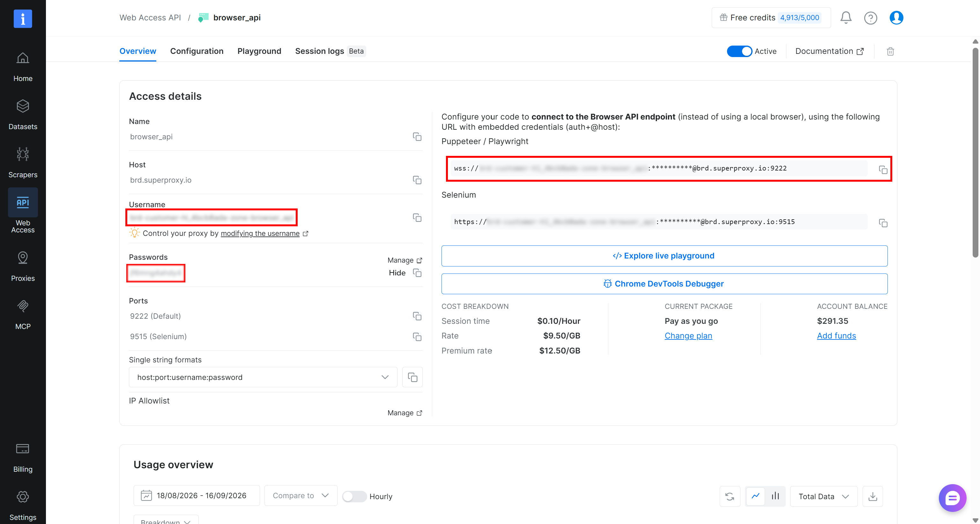Follow the modifying the username link

(260, 233)
